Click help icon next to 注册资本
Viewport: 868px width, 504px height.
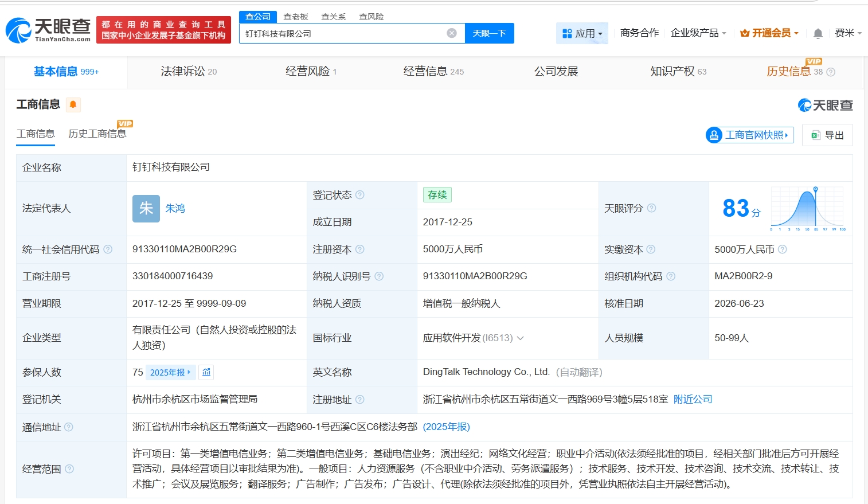pyautogui.click(x=360, y=249)
